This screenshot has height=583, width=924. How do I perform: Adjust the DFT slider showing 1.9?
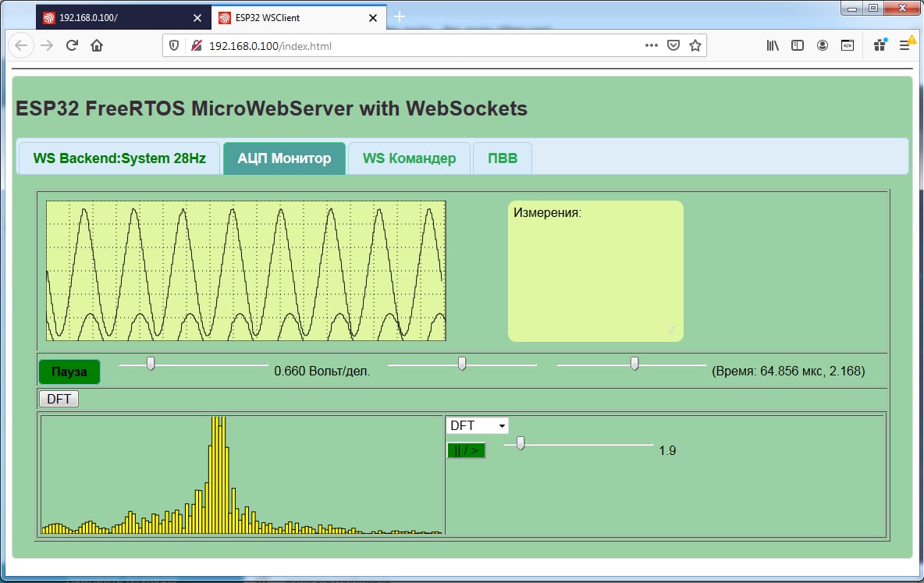click(578, 443)
